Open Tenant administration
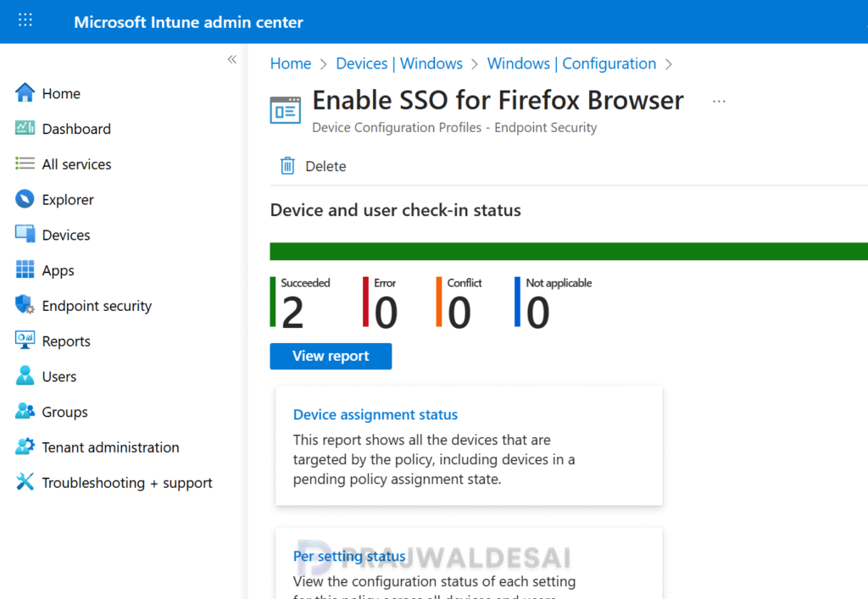This screenshot has height=599, width=868. click(111, 447)
